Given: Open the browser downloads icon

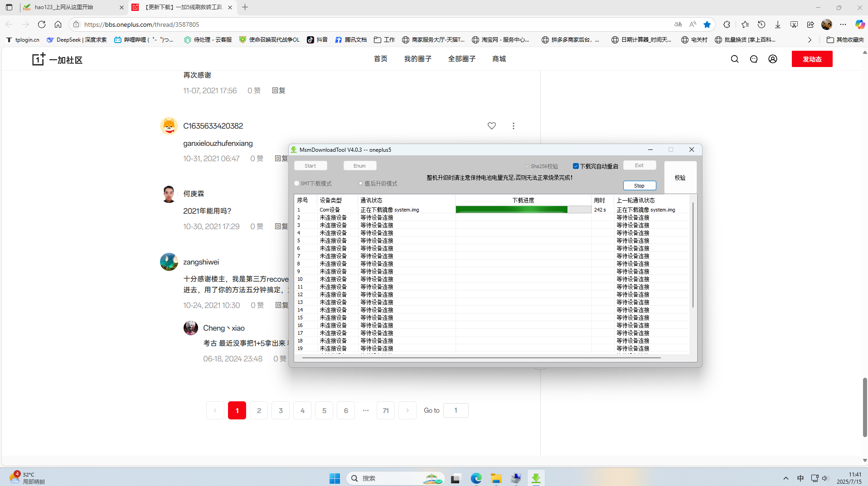Looking at the screenshot, I should coord(778,24).
